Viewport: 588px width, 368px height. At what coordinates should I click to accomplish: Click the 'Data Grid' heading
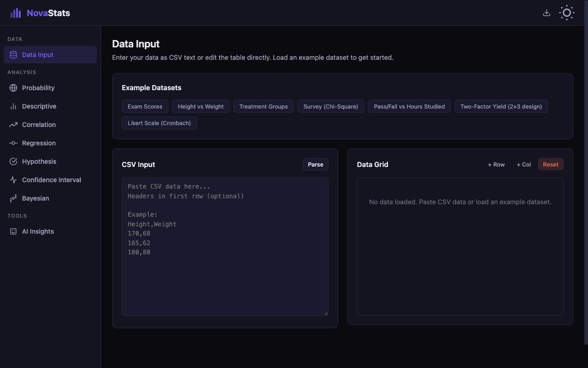tap(373, 164)
